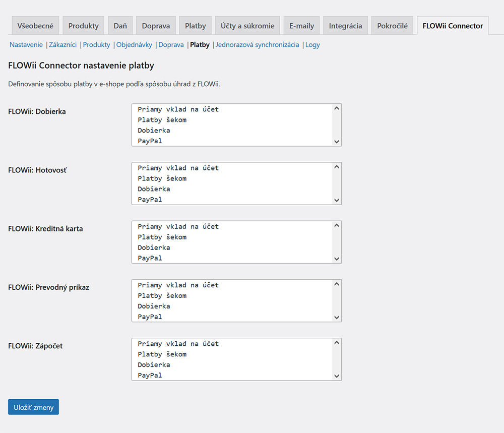The height and width of the screenshot is (433, 504).
Task: Select the FLOWii Connector tab
Action: coord(453,26)
